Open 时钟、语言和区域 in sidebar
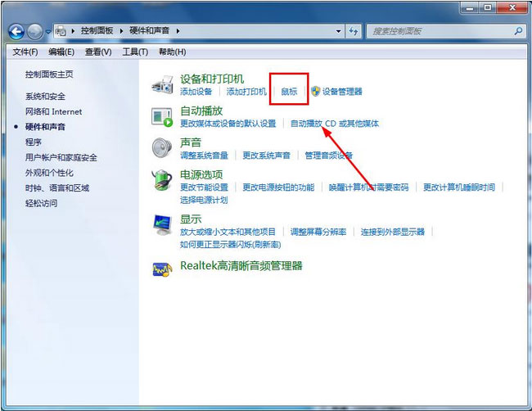This screenshot has width=532, height=411. (57, 188)
